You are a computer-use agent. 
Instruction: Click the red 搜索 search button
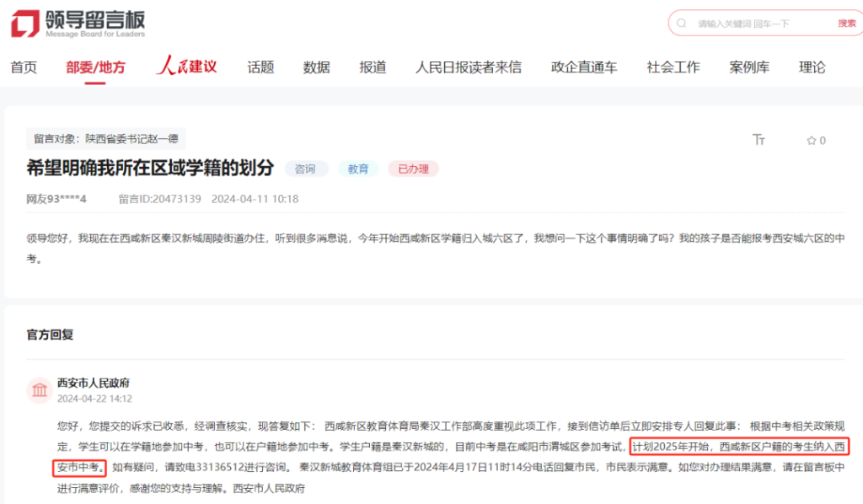[x=846, y=24]
